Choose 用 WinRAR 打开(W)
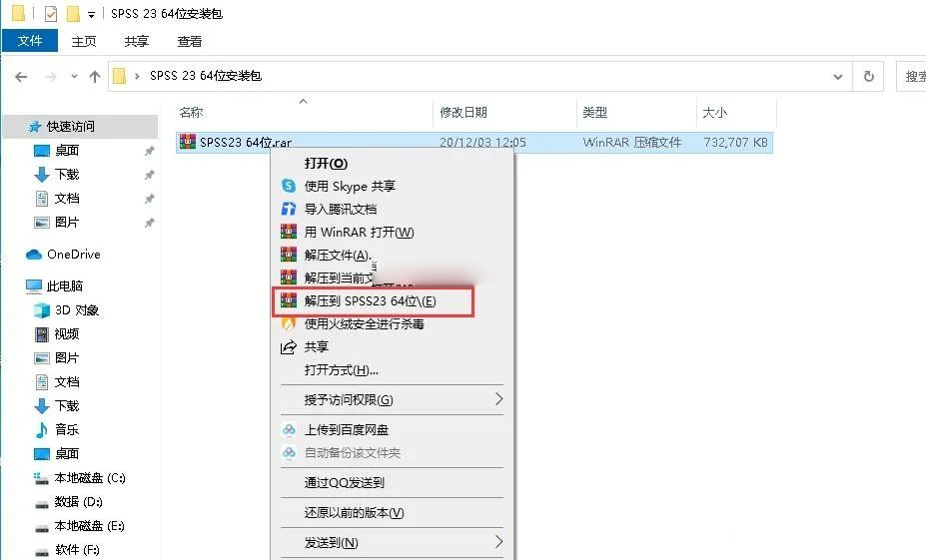This screenshot has height=560, width=926. [x=393, y=232]
